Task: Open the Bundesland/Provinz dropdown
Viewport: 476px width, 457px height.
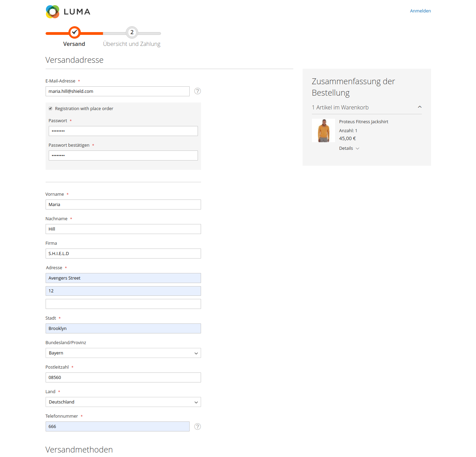Action: click(x=123, y=353)
